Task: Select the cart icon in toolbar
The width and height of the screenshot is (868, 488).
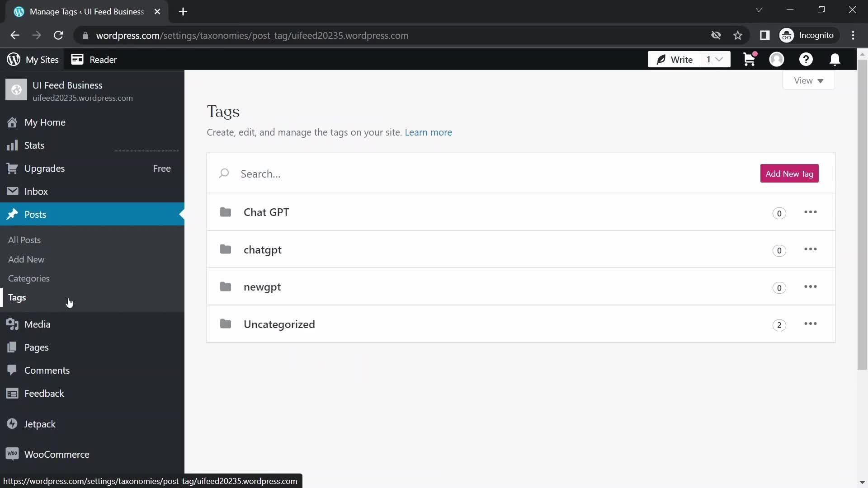Action: [750, 59]
